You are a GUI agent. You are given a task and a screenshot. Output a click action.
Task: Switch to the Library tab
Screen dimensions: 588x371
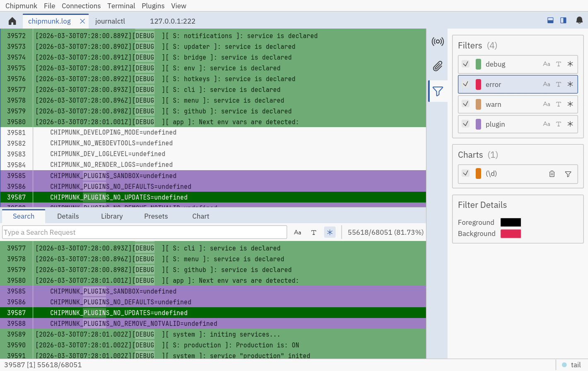pyautogui.click(x=112, y=216)
